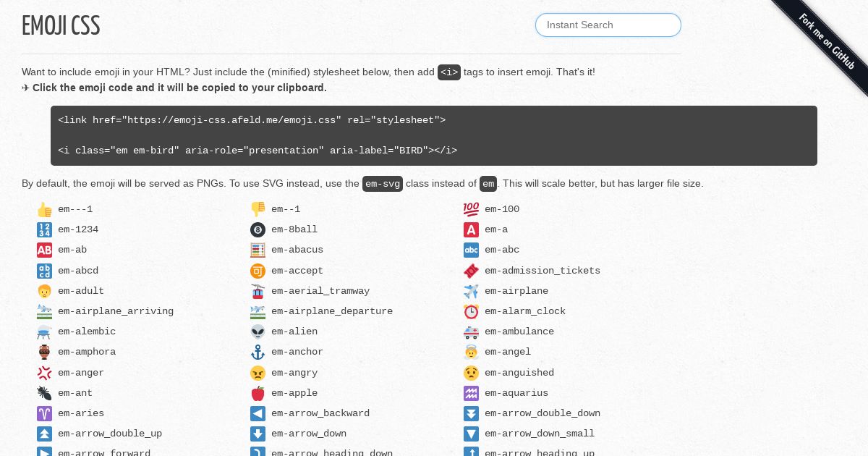Screen dimensions: 868x456
Task: Copy the em-8ball emoji code
Action: 294,229
